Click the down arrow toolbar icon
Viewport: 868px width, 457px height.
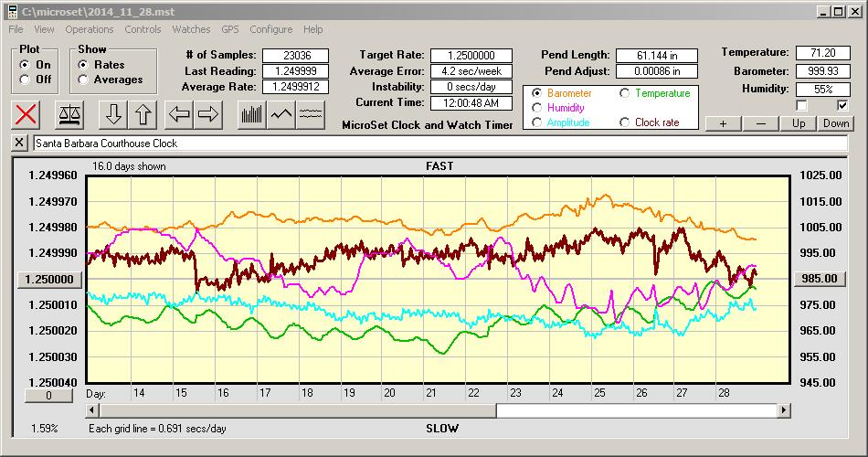[x=113, y=114]
